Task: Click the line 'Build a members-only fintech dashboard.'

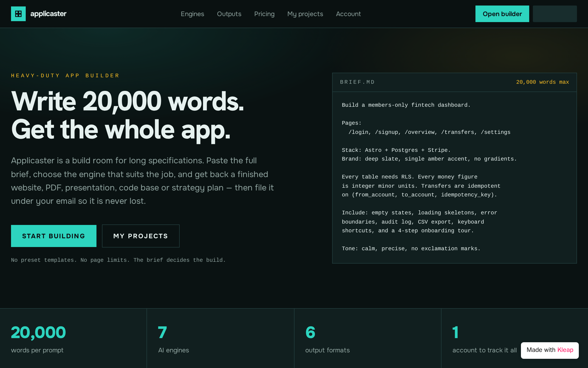Action: pos(406,105)
